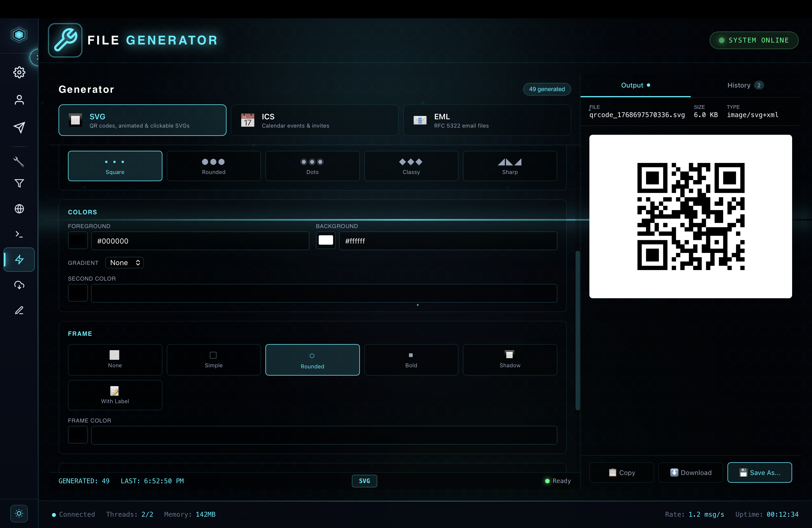Click the Save As button
This screenshot has height=528, width=812.
[760, 472]
